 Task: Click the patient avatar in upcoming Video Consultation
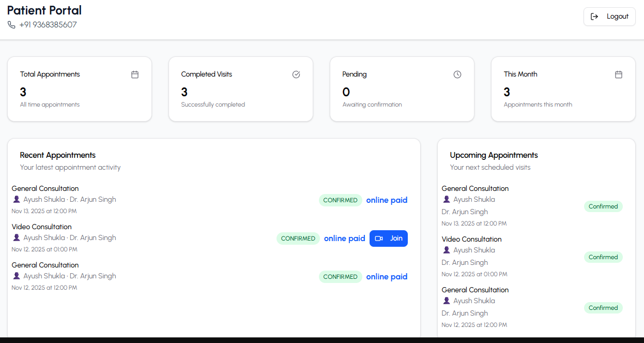tap(447, 250)
